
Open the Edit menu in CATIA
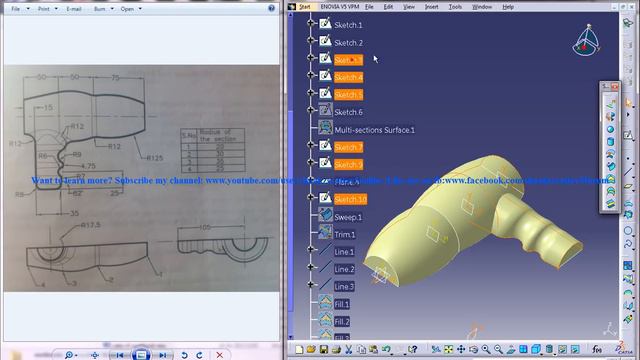[x=388, y=7]
